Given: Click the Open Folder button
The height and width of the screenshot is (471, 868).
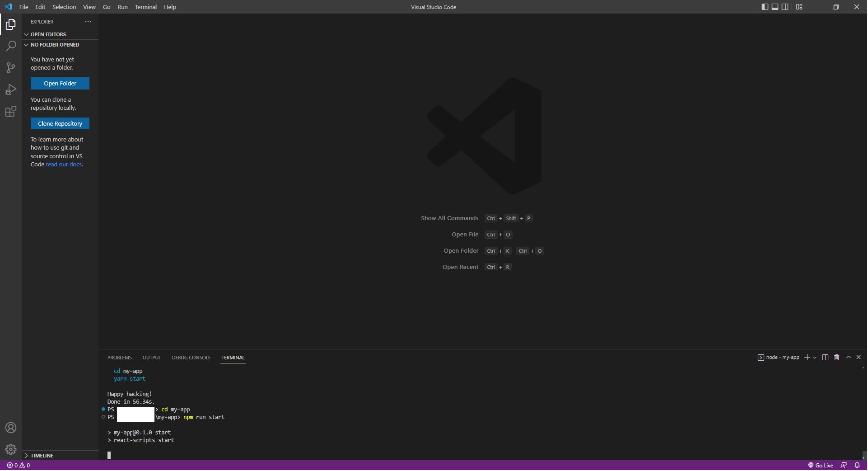Looking at the screenshot, I should (x=60, y=84).
